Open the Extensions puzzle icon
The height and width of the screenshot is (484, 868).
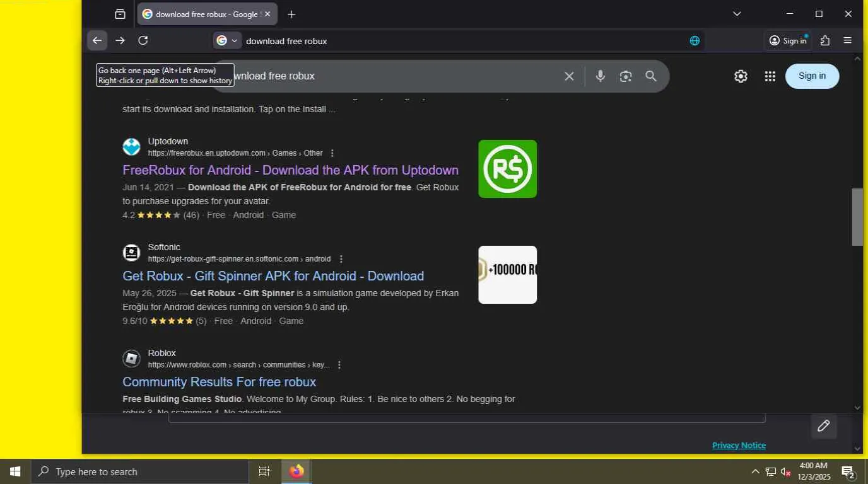[825, 40]
